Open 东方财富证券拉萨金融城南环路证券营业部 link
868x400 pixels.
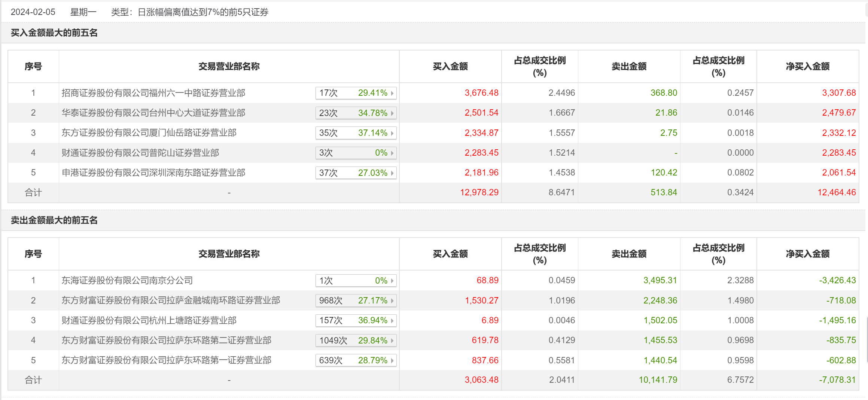tap(171, 300)
